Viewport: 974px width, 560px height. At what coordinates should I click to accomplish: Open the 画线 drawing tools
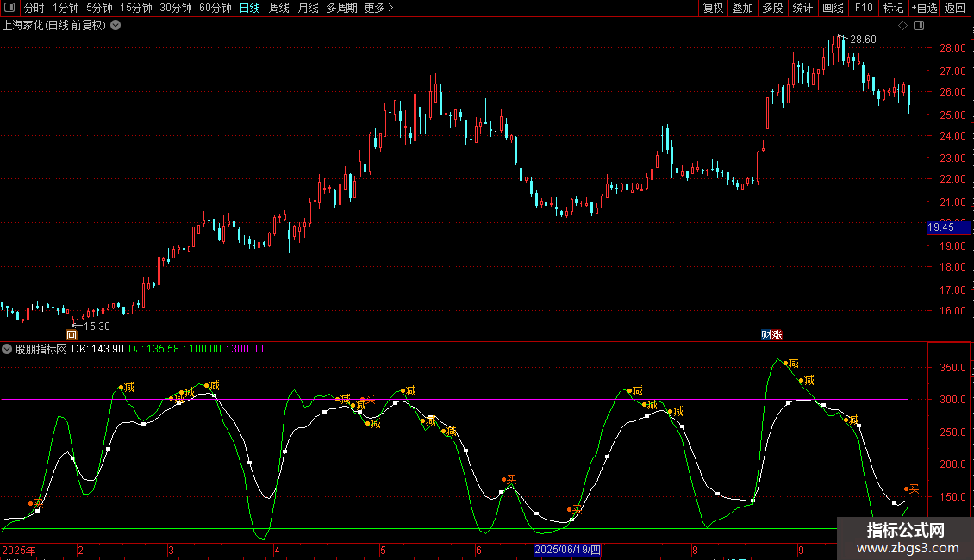[833, 9]
